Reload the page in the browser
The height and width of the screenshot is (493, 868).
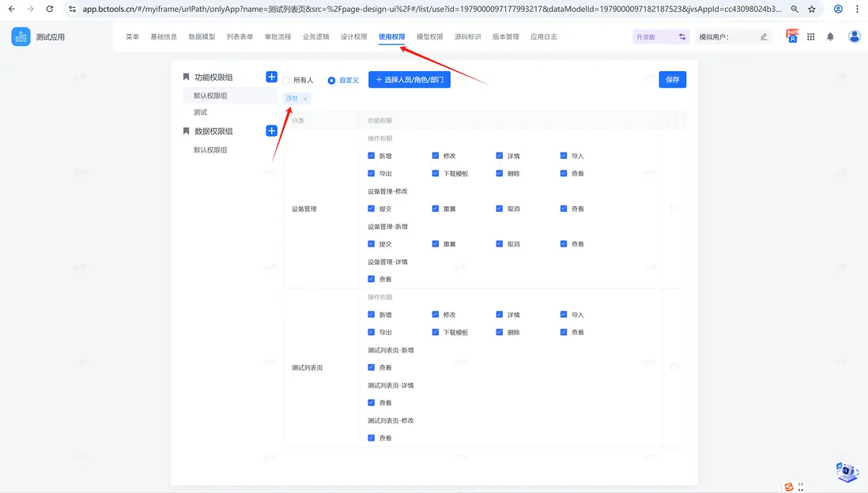tap(49, 9)
